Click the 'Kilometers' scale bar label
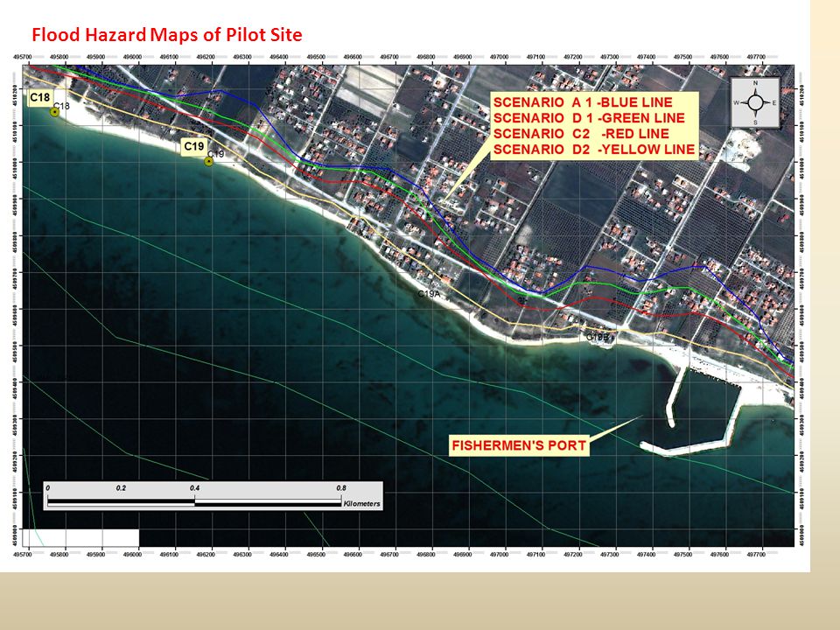840x630 pixels. (362, 504)
